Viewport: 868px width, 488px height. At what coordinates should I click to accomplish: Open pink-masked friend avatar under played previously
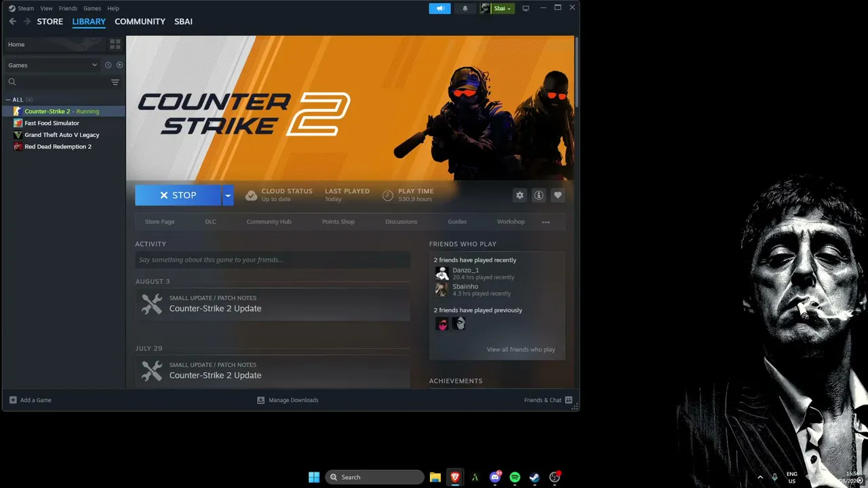click(x=442, y=324)
